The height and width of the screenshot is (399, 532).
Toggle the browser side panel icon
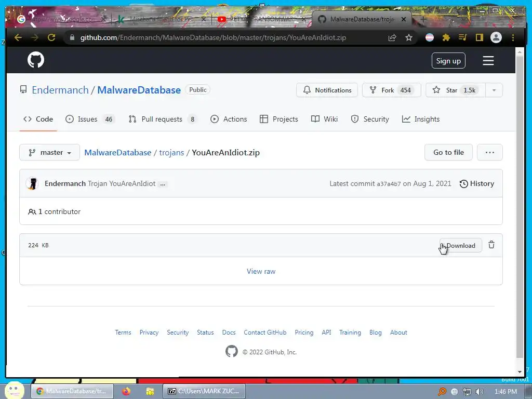point(479,37)
